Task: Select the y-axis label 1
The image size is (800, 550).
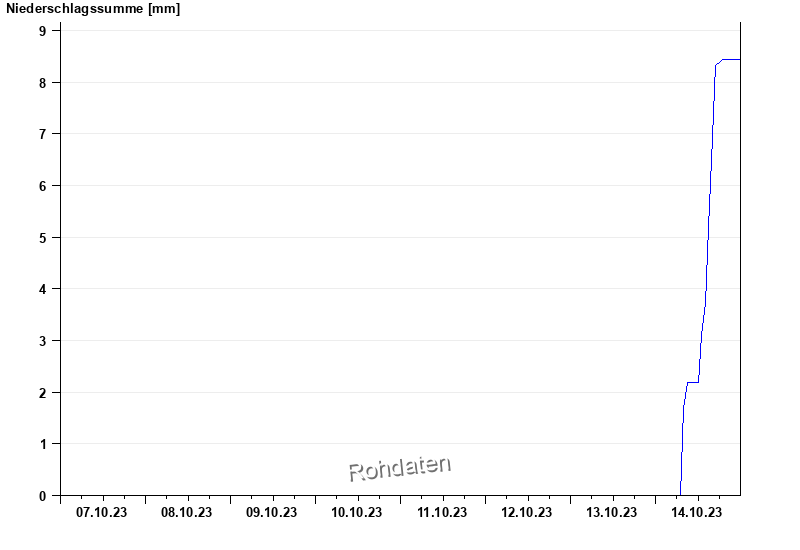Action: (x=43, y=444)
